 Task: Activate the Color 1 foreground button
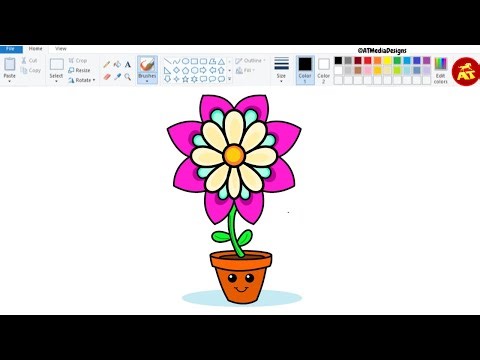point(305,70)
